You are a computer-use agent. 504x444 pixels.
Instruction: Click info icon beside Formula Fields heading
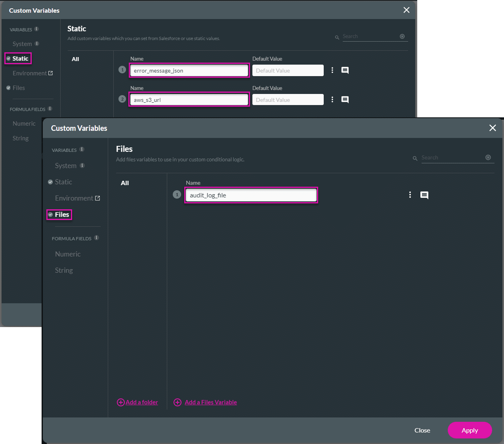click(97, 238)
